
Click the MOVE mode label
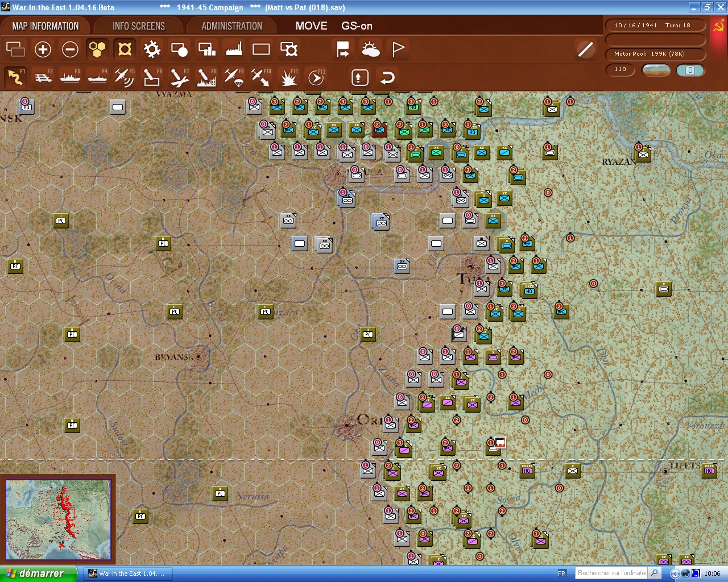[311, 26]
